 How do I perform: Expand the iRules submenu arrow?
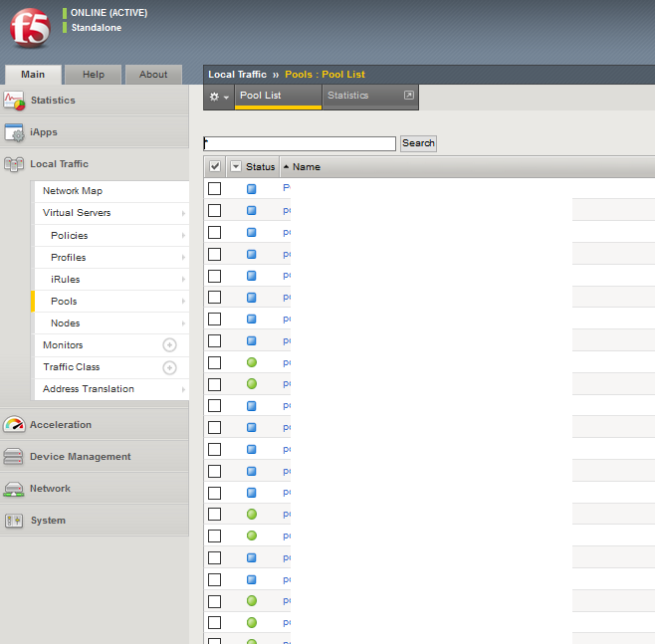tap(183, 280)
